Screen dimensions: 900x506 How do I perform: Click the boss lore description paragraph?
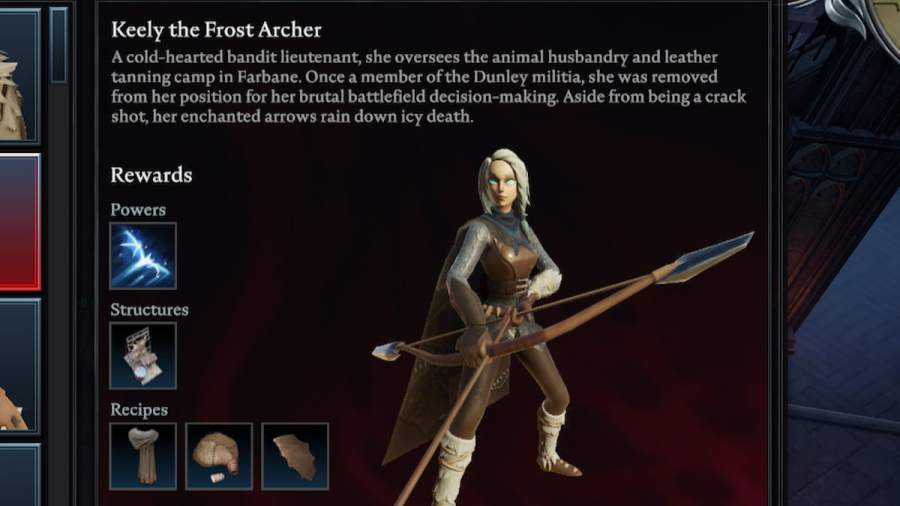pos(429,87)
